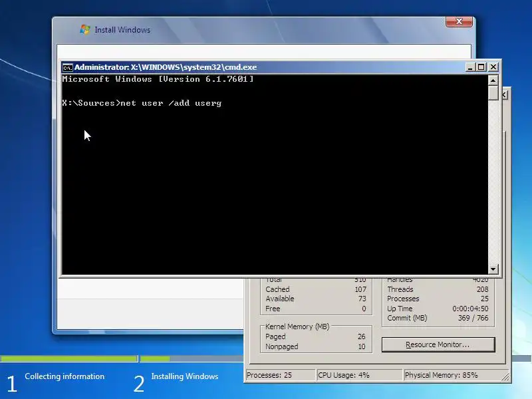Click 'Microsoft Windows [Version 6.1.7601]' text
The height and width of the screenshot is (399, 532).
(158, 79)
